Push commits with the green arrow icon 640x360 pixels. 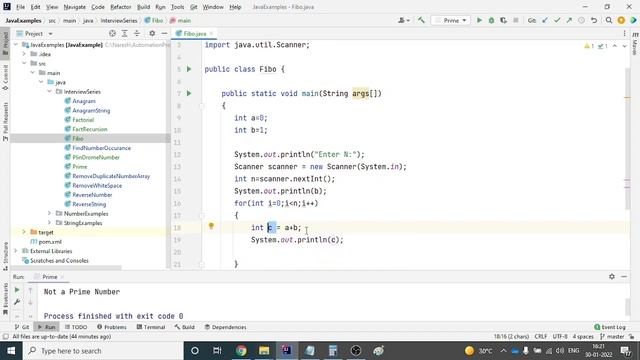point(569,20)
